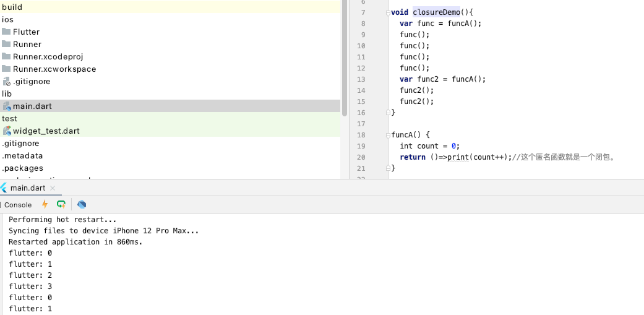Screen dimensions: 644x315
Task: Open main.dart in project tree
Action: click(x=170, y=106)
